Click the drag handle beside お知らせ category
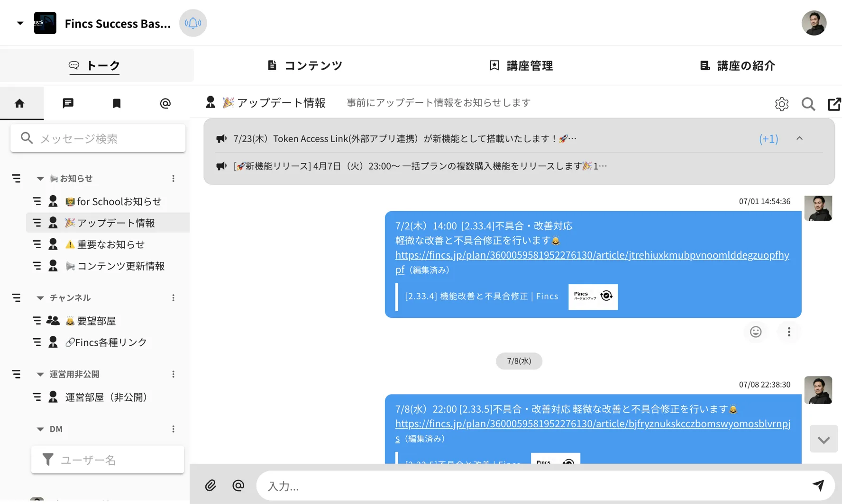Viewport: 842px width, 504px height. tap(17, 179)
